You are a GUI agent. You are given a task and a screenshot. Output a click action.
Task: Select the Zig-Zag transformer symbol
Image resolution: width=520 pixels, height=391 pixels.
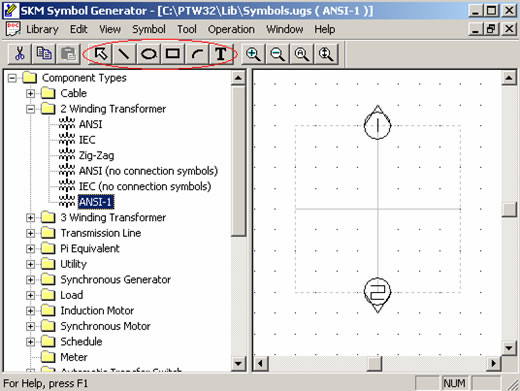[x=96, y=155]
